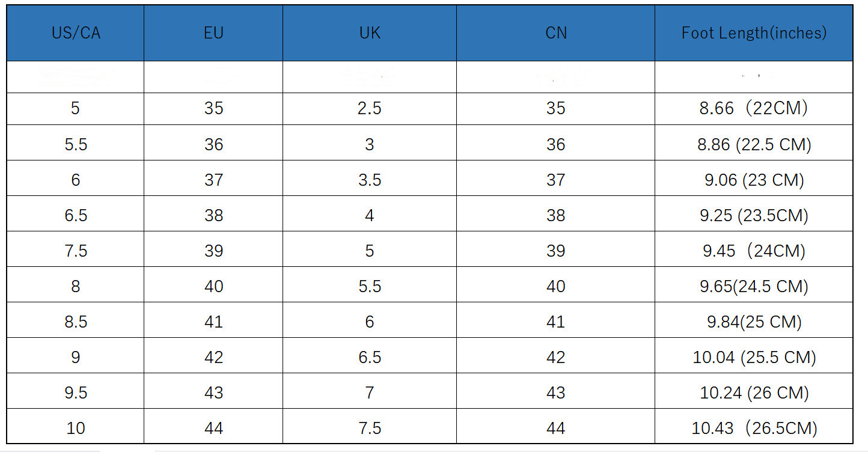The width and height of the screenshot is (868, 452).
Task: Select the UK size 3.5 cell
Action: point(370,180)
